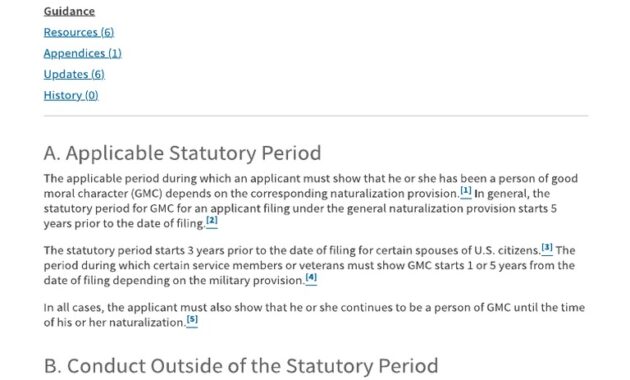Click the A. Applicable Statutory Period heading
Image resolution: width=630 pixels, height=380 pixels.
pos(182,153)
